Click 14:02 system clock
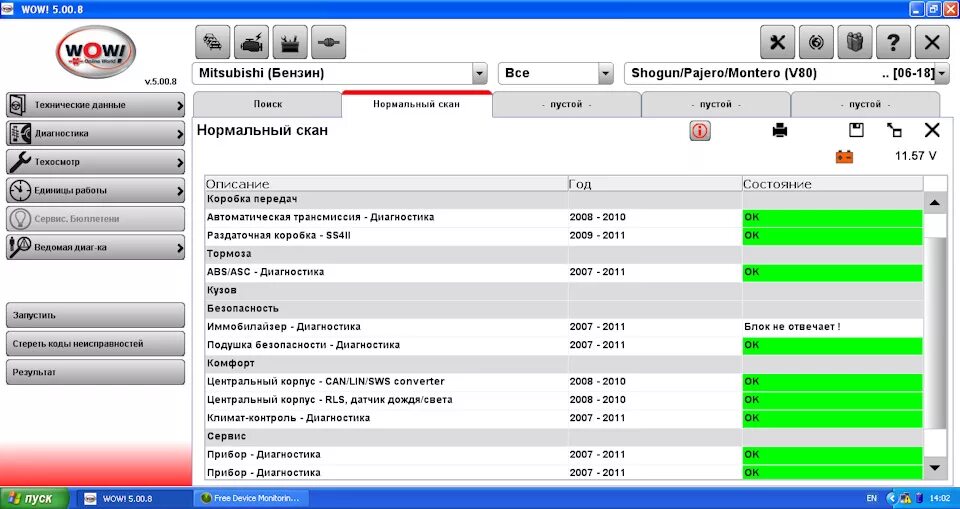This screenshot has height=509, width=960. click(940, 499)
